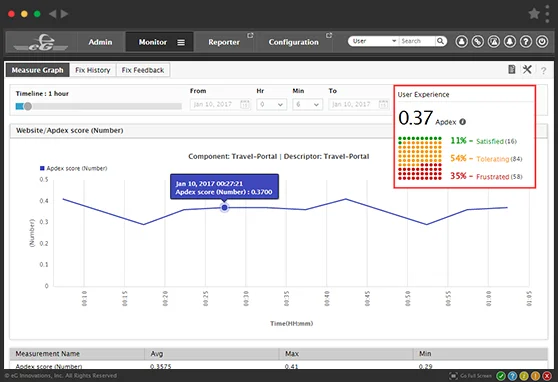Open the user profile icon
Screen dimensions: 558x382
point(462,42)
